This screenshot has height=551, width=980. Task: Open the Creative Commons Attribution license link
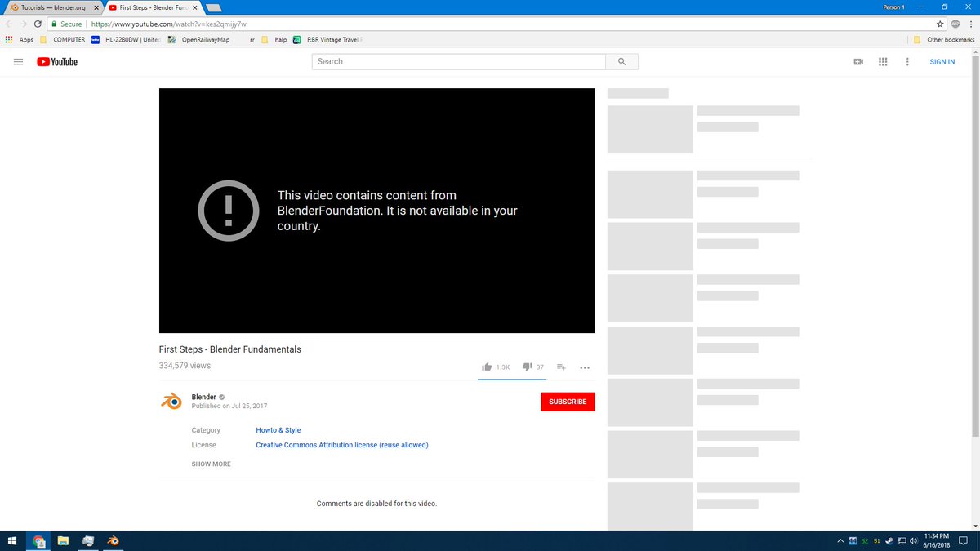click(x=342, y=445)
